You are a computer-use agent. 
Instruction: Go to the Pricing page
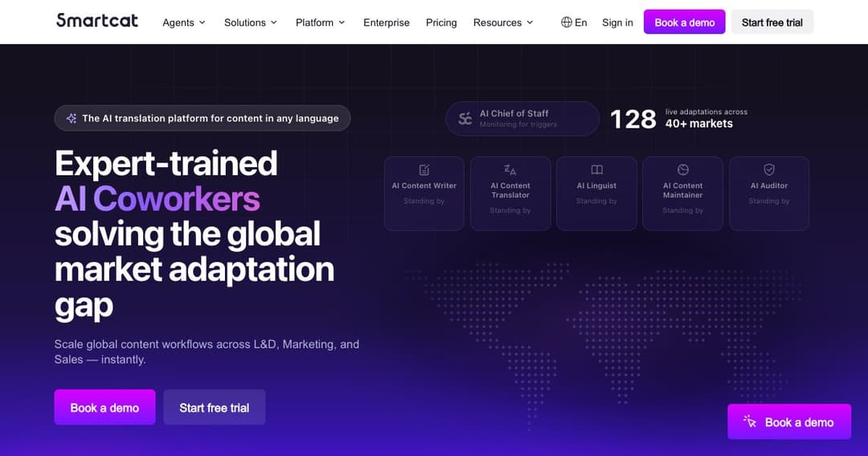(x=441, y=23)
